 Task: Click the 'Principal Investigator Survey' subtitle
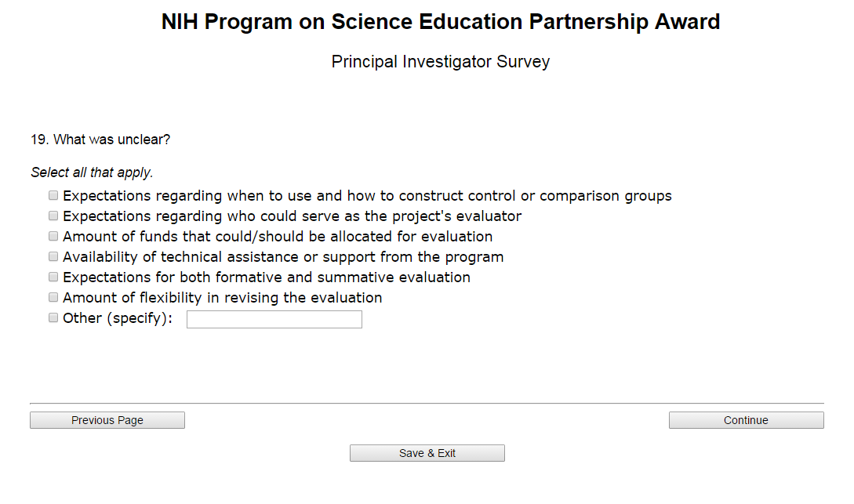[440, 61]
